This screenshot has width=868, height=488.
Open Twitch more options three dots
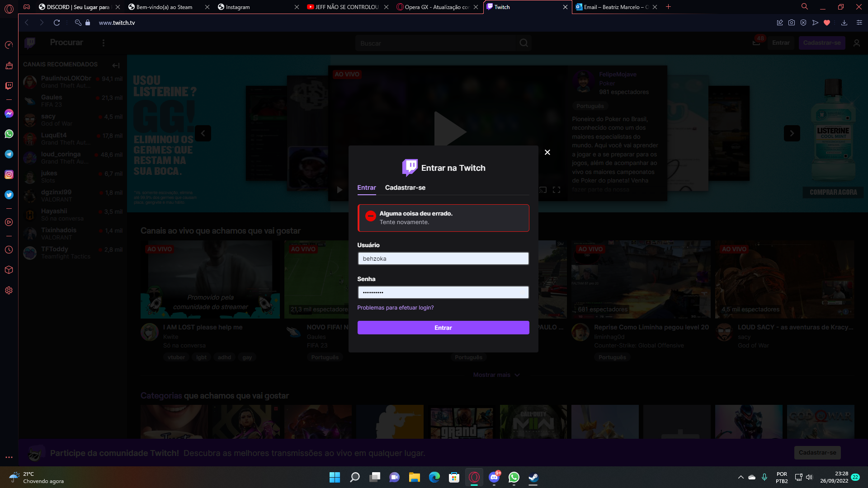tap(104, 43)
